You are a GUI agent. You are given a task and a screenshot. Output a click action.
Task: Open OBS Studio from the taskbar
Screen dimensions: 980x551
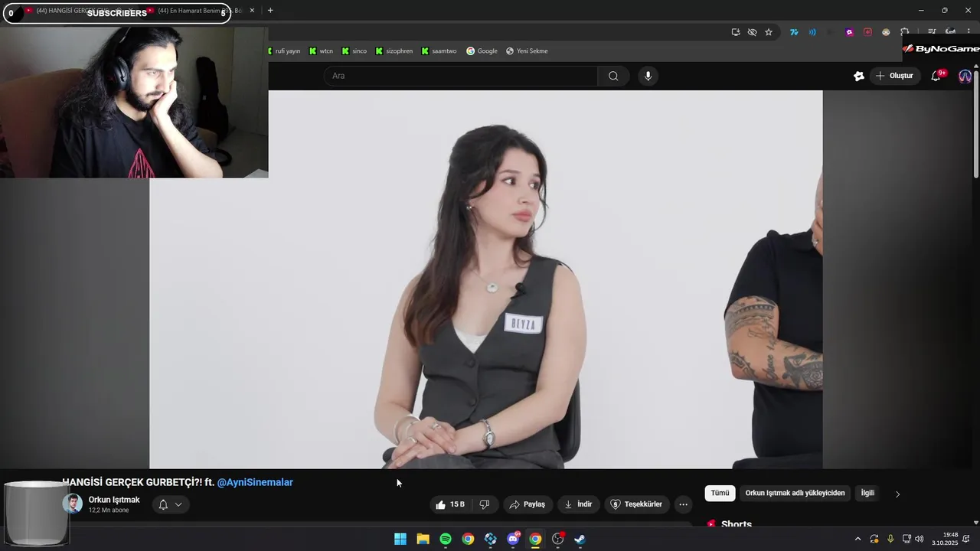point(558,539)
